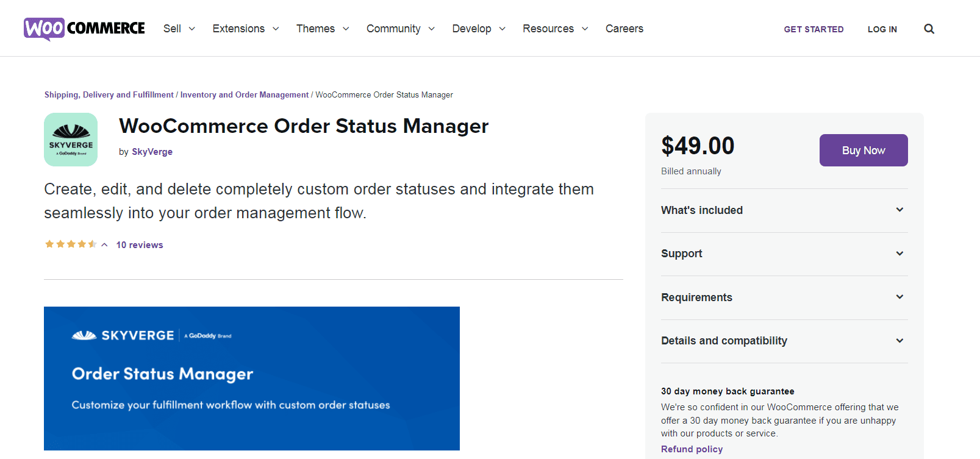Open the Community dropdown menu

[401, 29]
